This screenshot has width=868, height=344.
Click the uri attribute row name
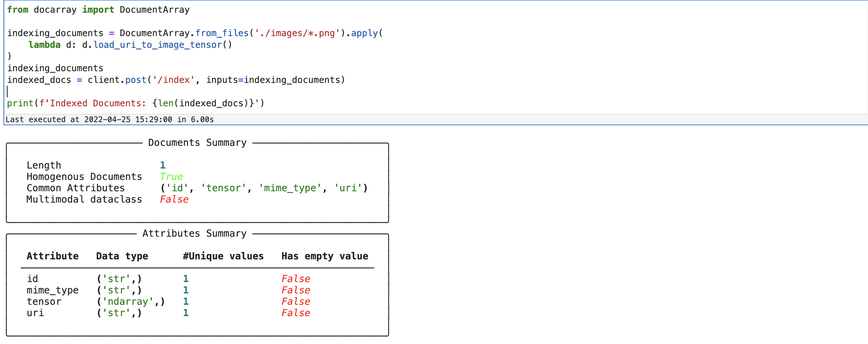coord(35,313)
